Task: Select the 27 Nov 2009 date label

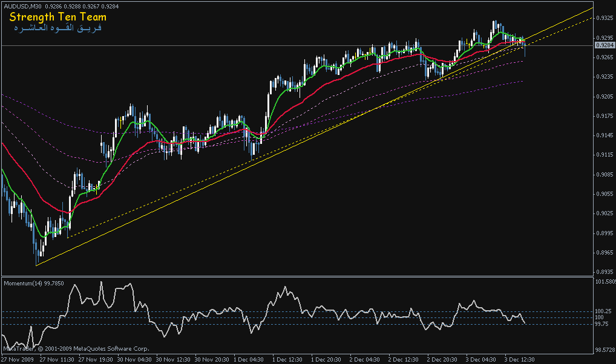Action: 18,359
